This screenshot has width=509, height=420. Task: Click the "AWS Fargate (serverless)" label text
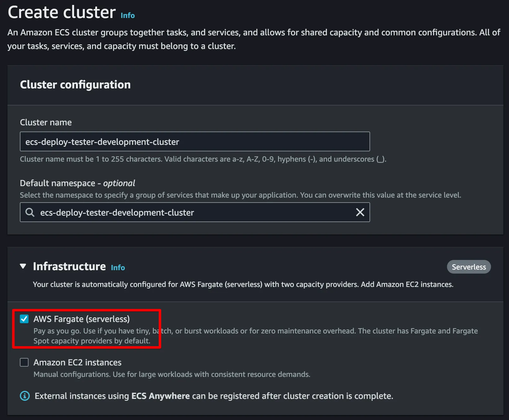coord(82,319)
